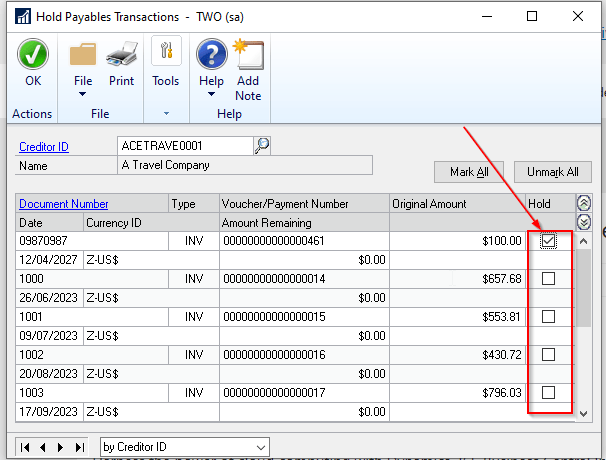Viewport: 606px width, 460px height.
Task: Check the Hold box for document 1002
Action: tap(548, 355)
